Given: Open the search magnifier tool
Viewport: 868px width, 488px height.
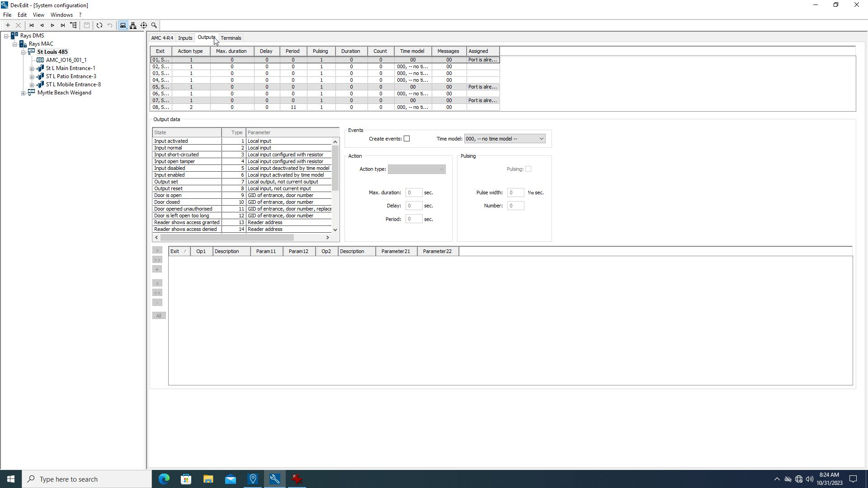Looking at the screenshot, I should click(x=154, y=25).
